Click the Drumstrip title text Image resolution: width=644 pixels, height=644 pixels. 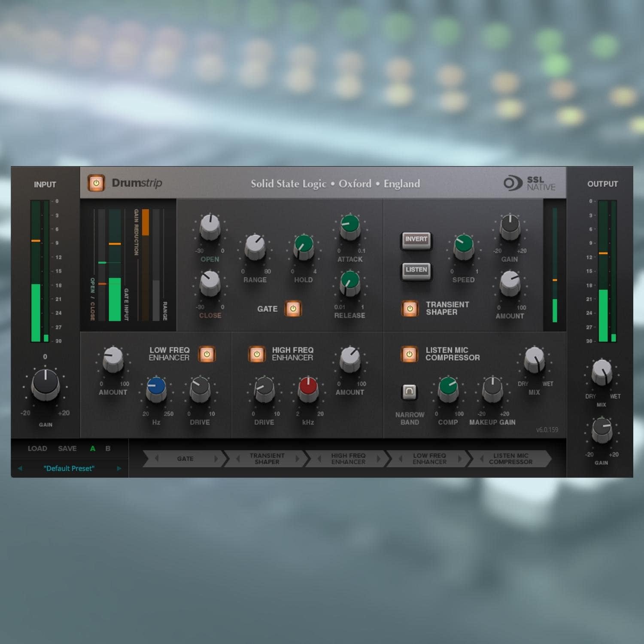tap(137, 183)
